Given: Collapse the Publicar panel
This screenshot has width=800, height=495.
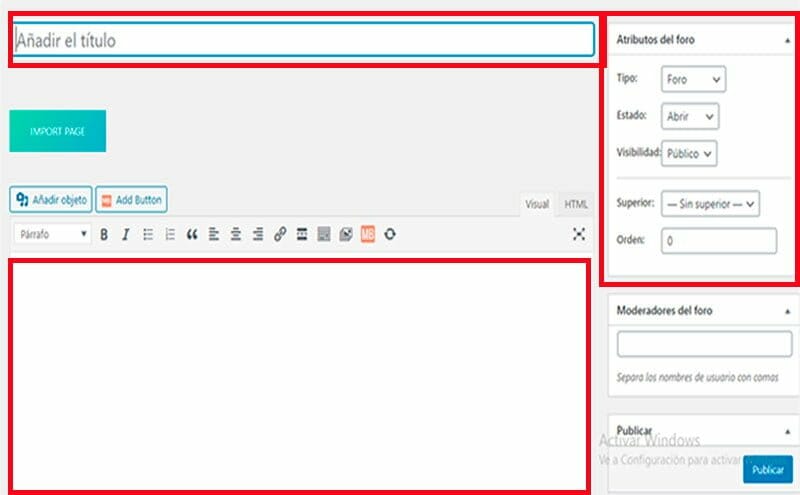Looking at the screenshot, I should (787, 432).
